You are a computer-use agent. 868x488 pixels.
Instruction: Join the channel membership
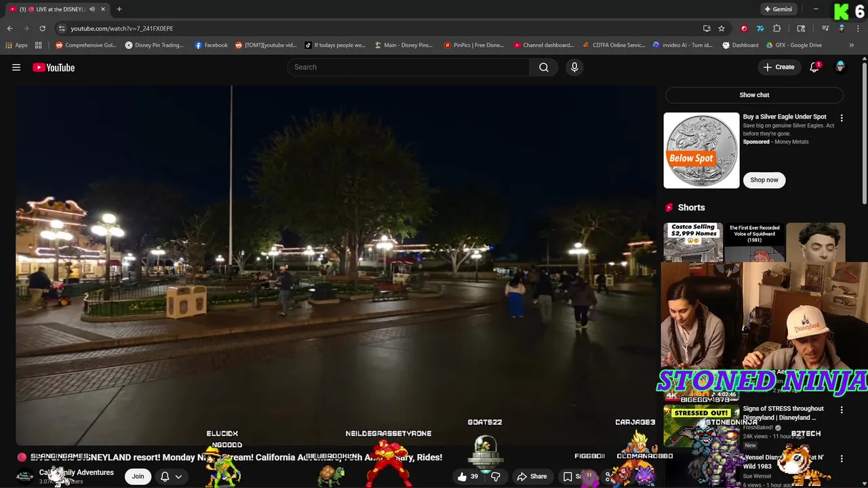tap(138, 476)
